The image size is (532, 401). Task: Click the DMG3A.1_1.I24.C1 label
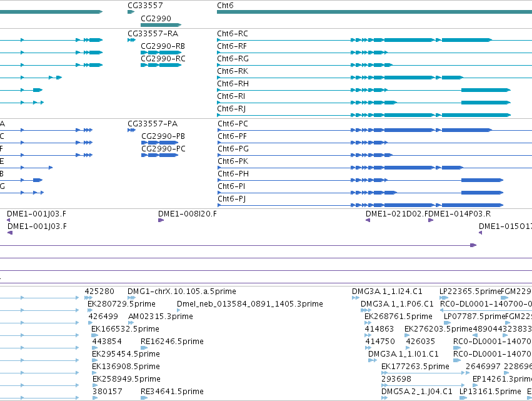387,292
